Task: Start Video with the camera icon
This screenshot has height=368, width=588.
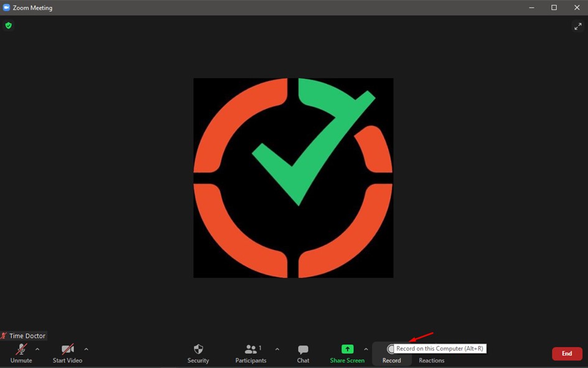Action: [67, 352]
